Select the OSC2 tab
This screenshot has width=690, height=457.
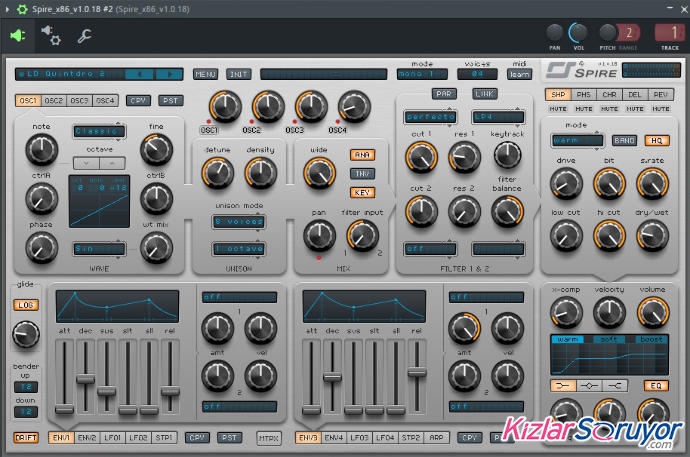pos(54,101)
